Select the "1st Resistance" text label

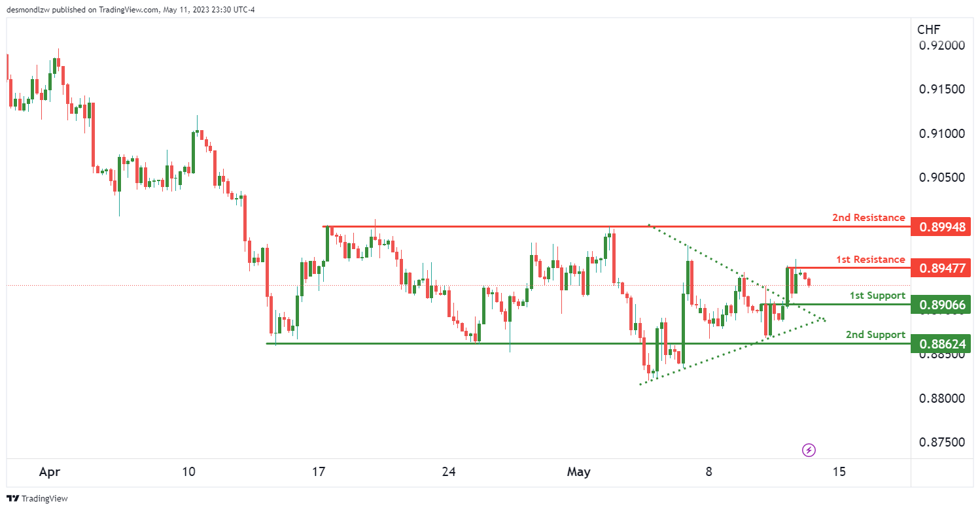click(x=871, y=260)
